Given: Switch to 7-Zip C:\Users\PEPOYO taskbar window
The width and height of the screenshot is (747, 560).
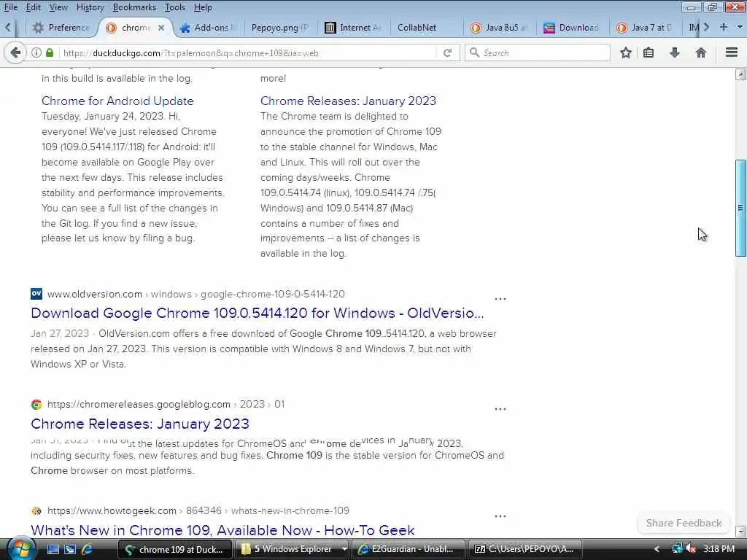Looking at the screenshot, I should pos(525,550).
